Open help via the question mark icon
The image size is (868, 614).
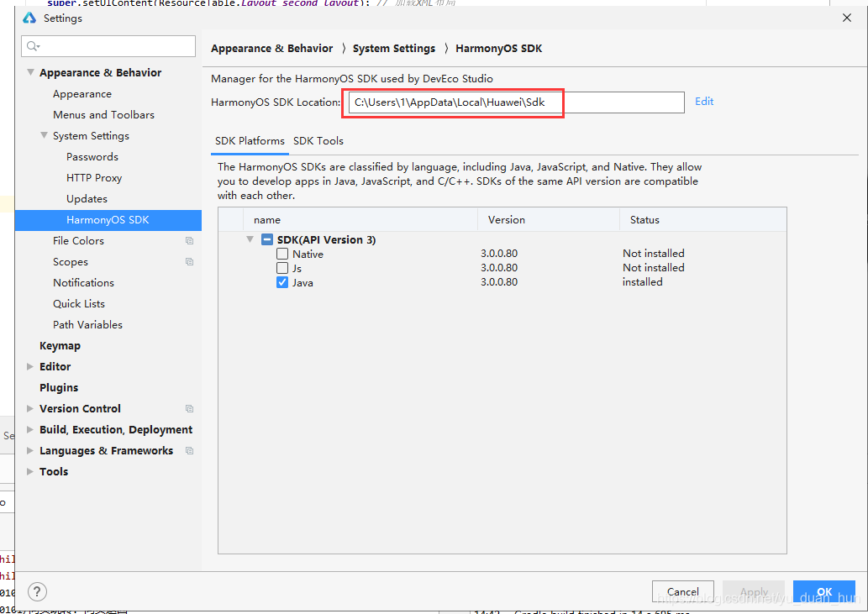click(37, 592)
